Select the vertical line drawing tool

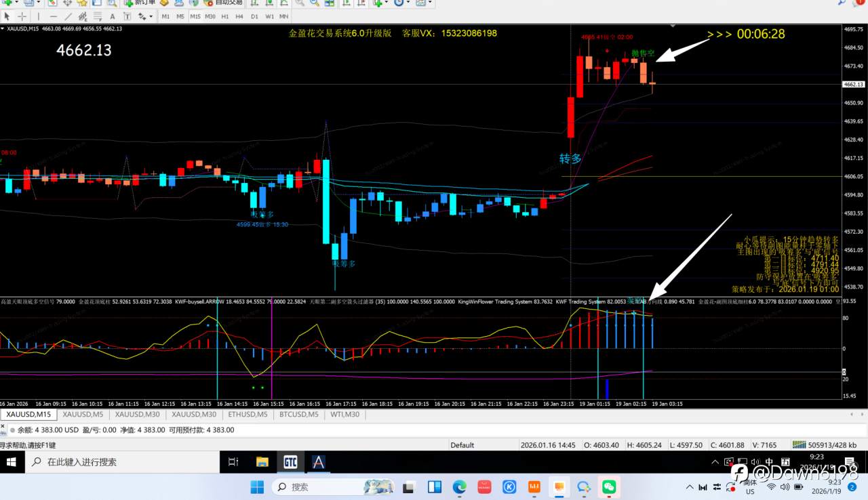click(x=39, y=16)
